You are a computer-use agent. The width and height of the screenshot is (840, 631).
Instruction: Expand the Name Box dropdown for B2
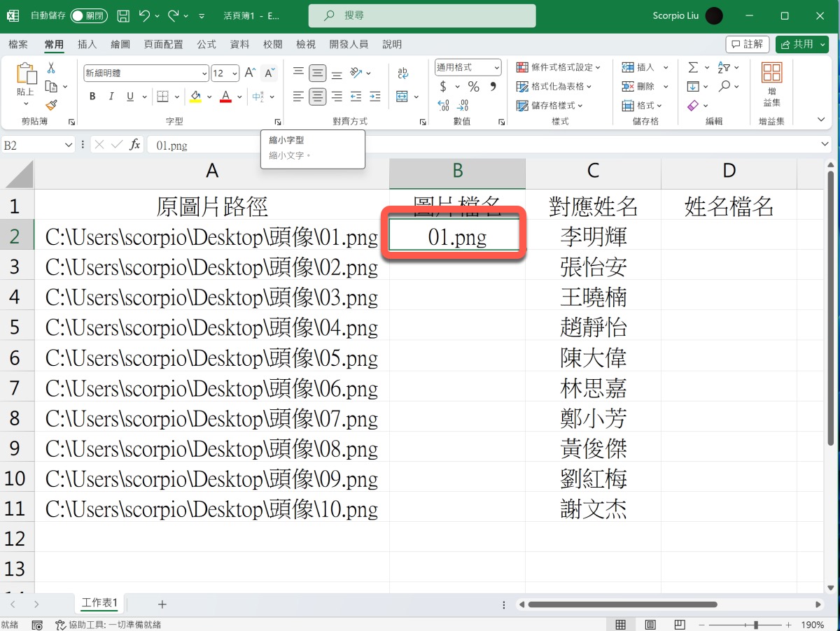pos(69,145)
